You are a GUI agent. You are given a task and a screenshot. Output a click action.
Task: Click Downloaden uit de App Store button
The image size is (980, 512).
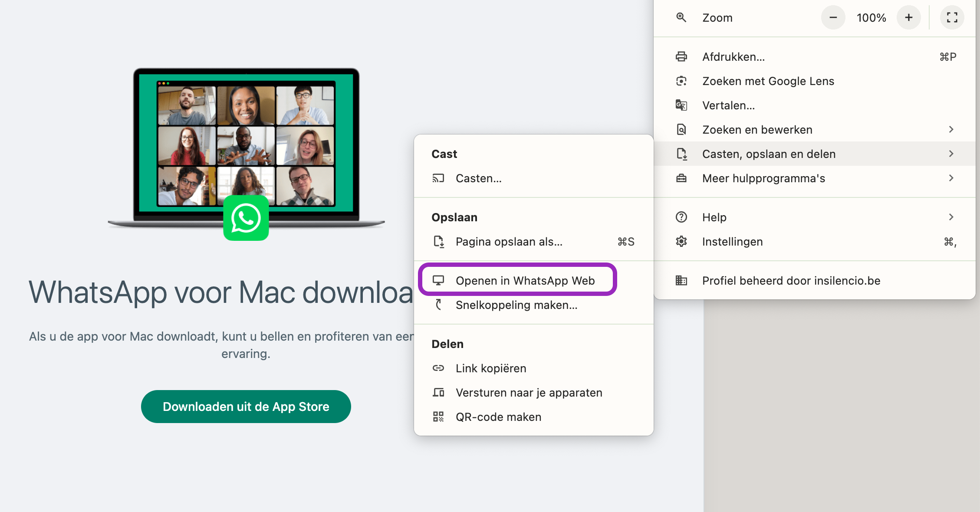pyautogui.click(x=246, y=407)
